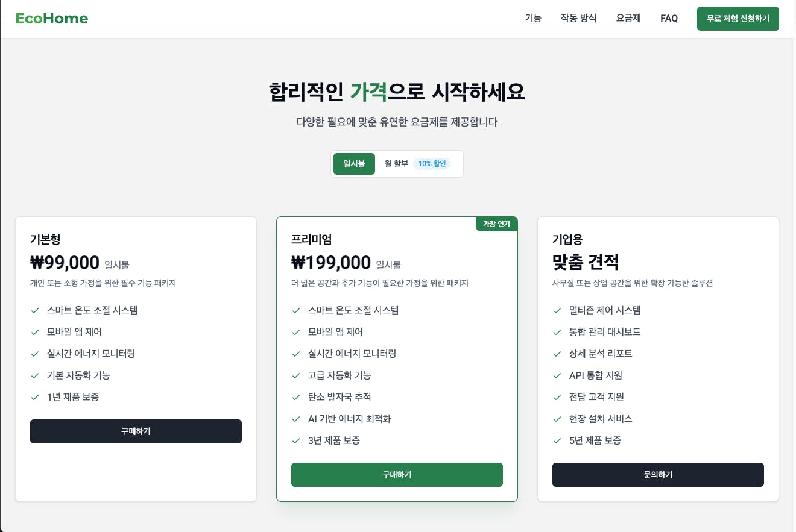Go to 작동 방식 section
The width and height of the screenshot is (796, 532).
[x=578, y=18]
